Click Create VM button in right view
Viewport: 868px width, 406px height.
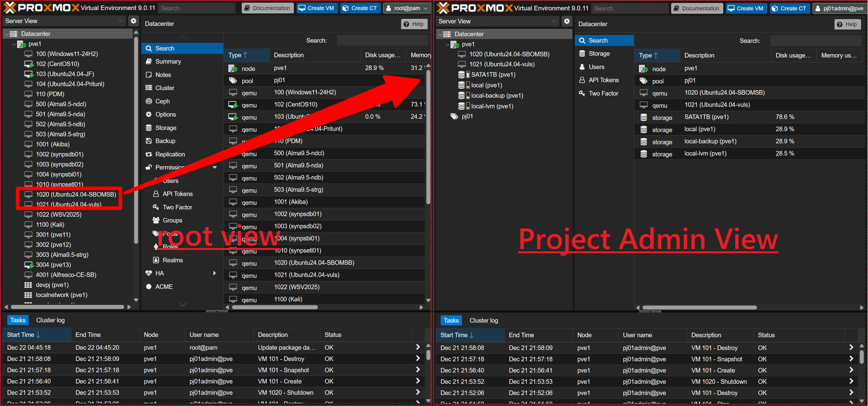point(746,9)
